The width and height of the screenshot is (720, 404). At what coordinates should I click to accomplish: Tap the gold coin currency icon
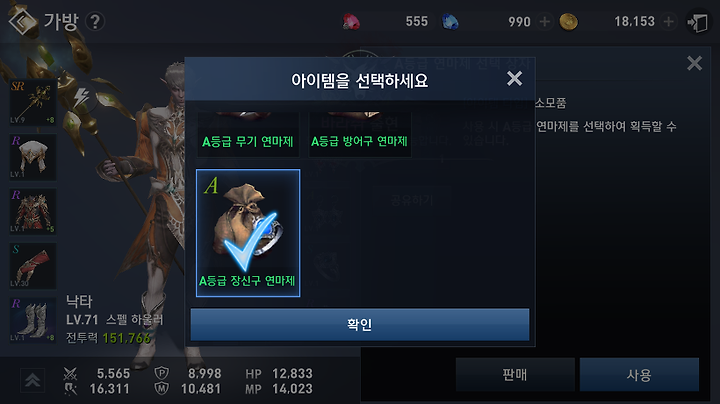[x=568, y=22]
